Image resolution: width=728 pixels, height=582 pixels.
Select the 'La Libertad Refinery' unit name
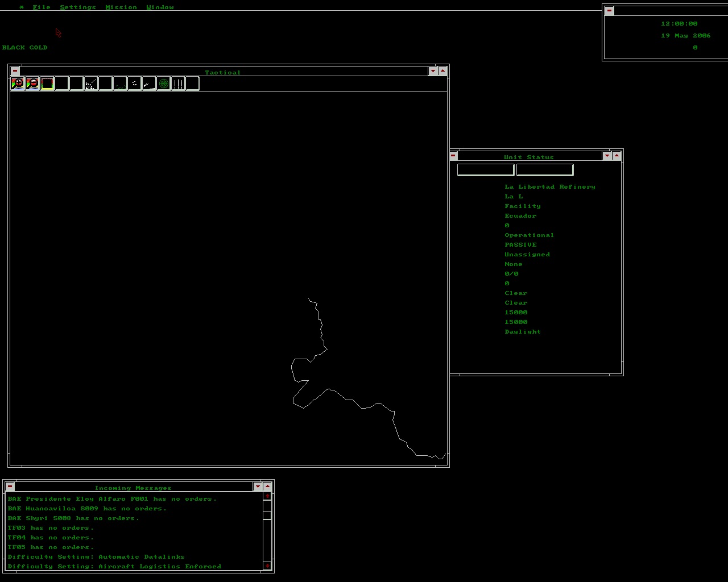point(550,186)
